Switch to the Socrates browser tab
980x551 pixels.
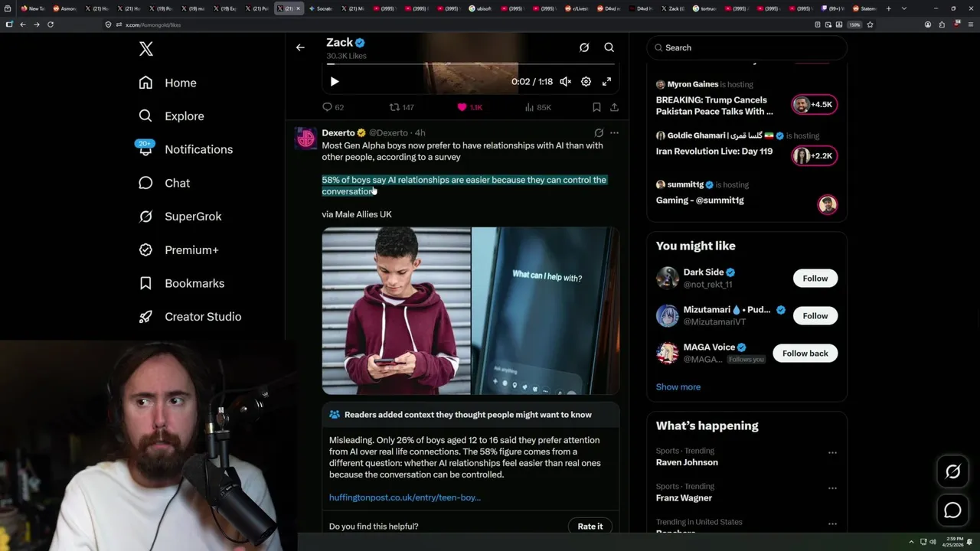pyautogui.click(x=320, y=8)
